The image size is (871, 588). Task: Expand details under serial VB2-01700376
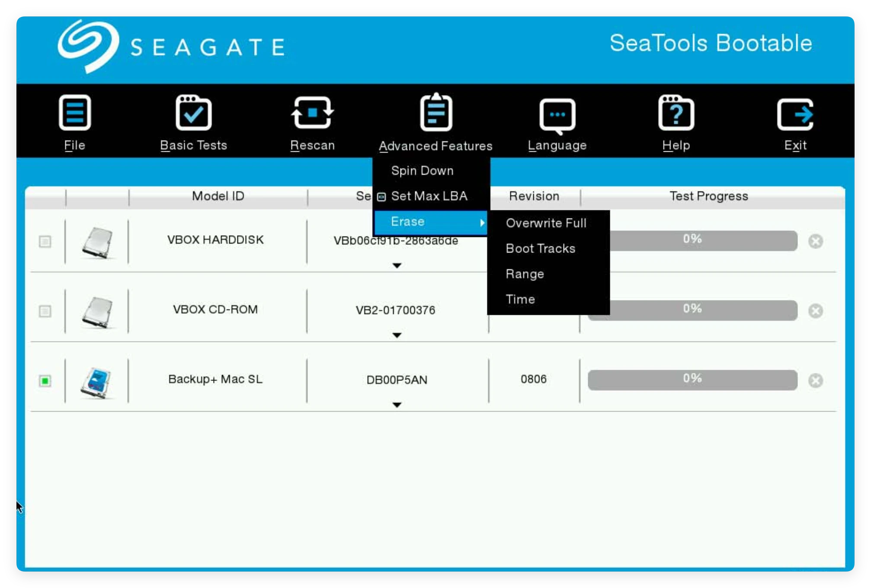click(x=397, y=335)
